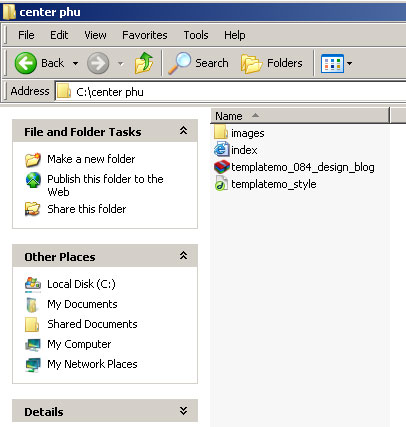Open the Views dropdown arrow
The image size is (406, 427).
[349, 63]
